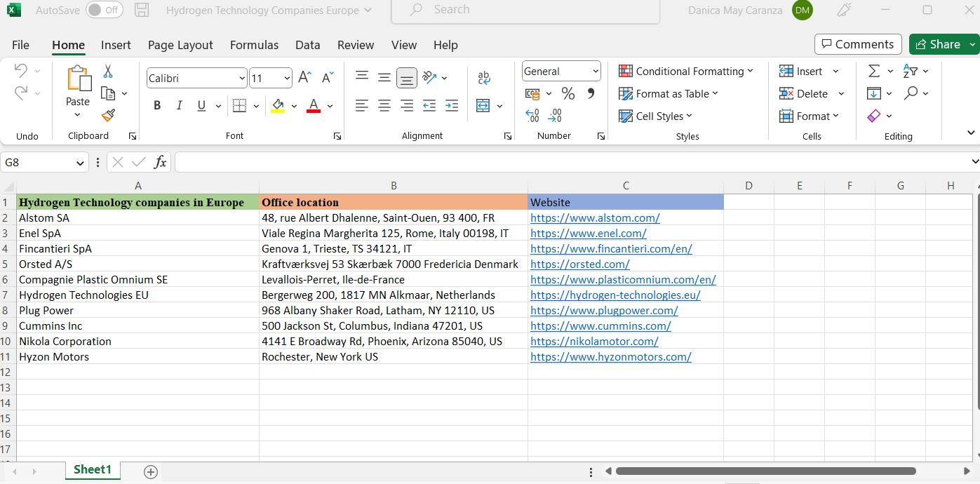Select cell containing Nikola Corporation

point(137,342)
